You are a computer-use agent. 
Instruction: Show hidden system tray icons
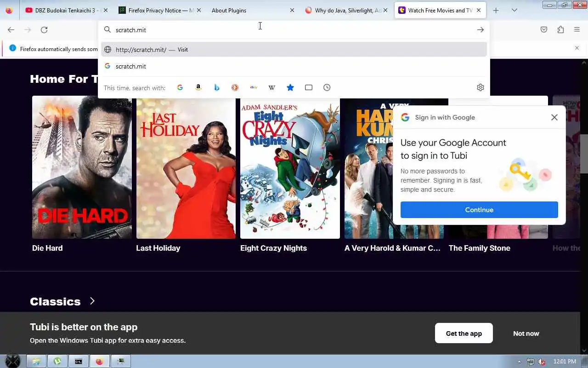tap(520, 362)
